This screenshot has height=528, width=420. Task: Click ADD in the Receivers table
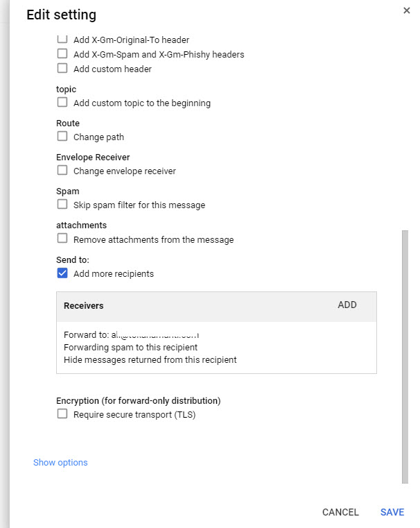click(347, 305)
